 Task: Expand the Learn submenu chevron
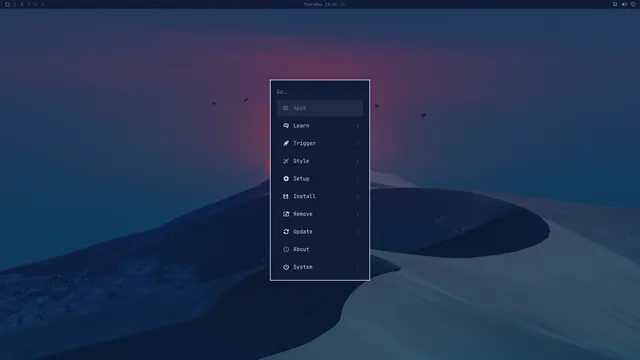point(358,126)
